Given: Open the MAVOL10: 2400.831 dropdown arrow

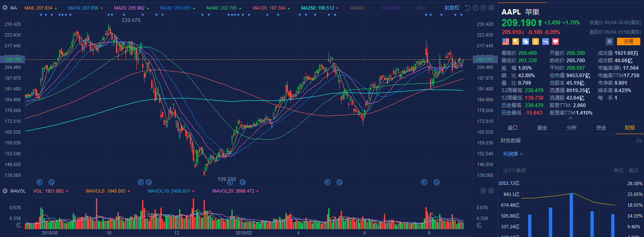Looking at the screenshot, I should tap(194, 191).
